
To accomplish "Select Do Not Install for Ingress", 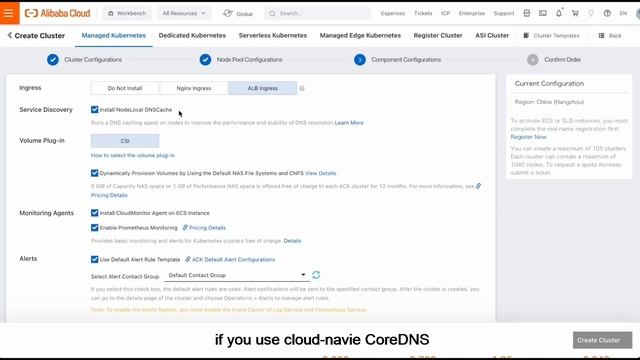I will 125,88.
